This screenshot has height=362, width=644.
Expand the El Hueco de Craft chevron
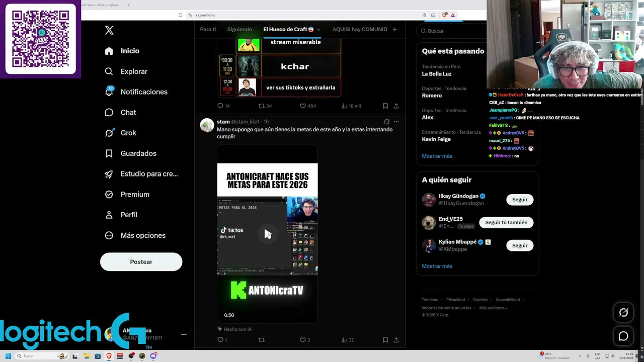click(x=318, y=30)
